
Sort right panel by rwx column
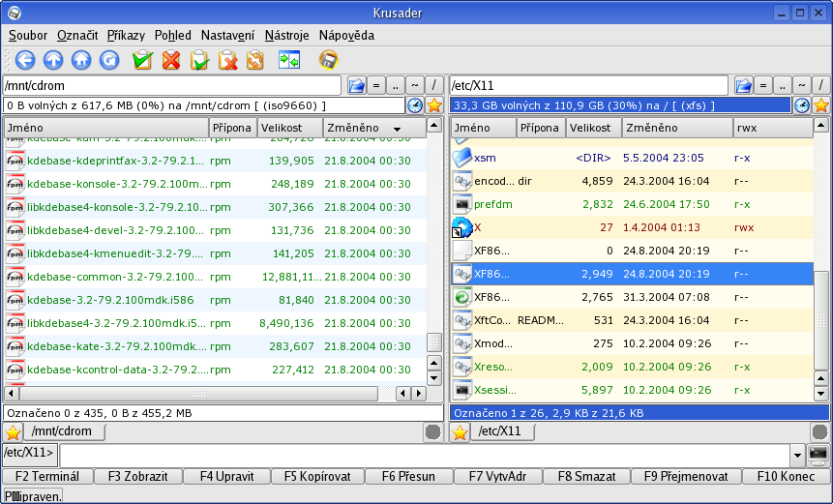(x=773, y=128)
